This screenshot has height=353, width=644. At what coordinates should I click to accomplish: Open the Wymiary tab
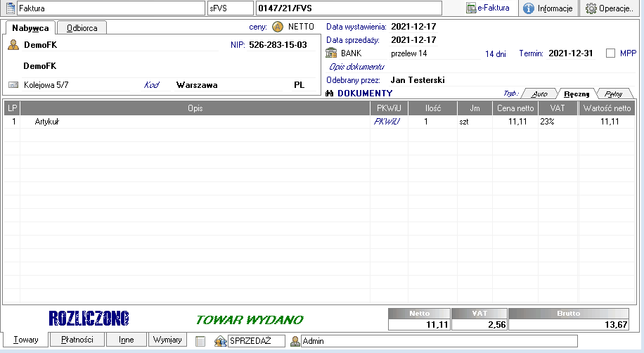click(167, 340)
